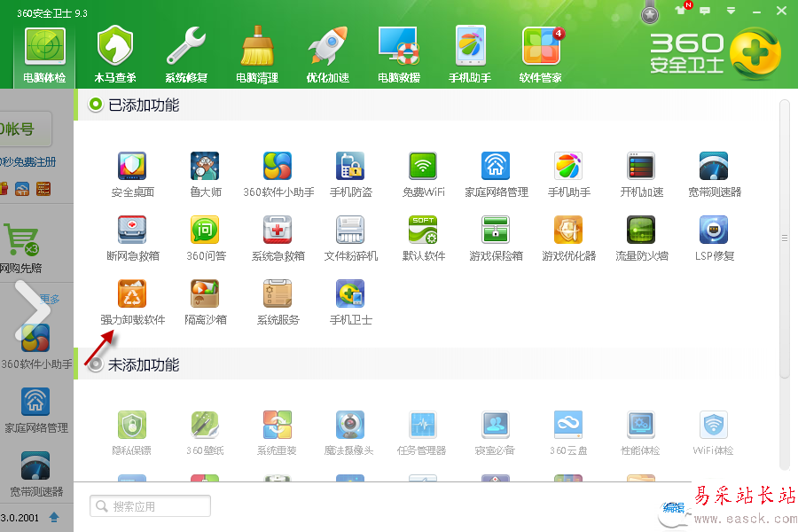Add WiFi体检 feature
798x532 pixels.
(x=714, y=434)
